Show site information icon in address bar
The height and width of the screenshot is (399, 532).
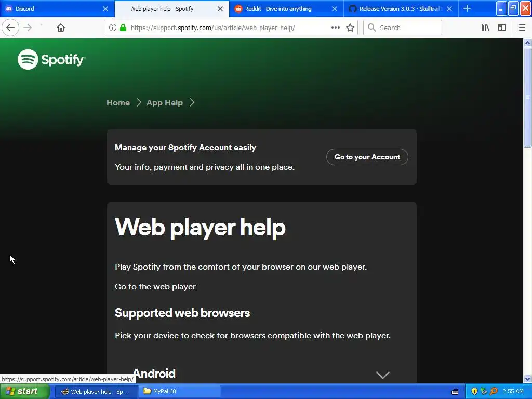[x=113, y=28]
